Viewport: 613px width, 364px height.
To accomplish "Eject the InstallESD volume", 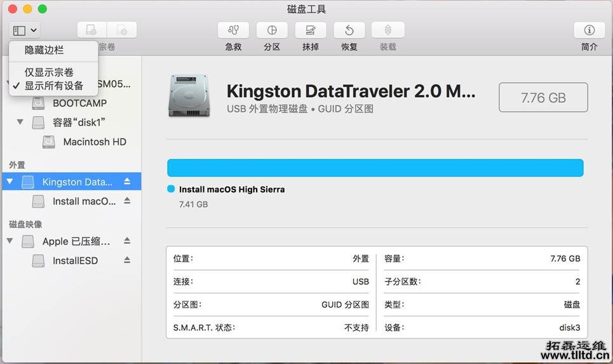I will 127,260.
